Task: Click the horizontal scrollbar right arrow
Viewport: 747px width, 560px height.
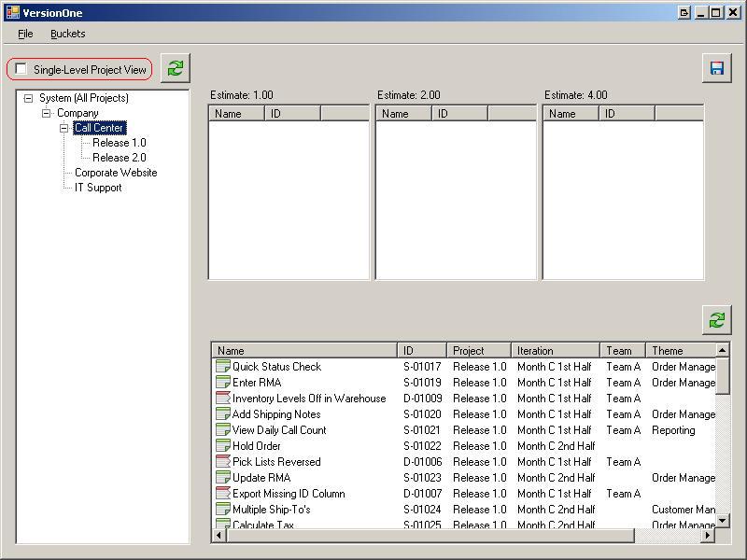Action: coord(708,535)
